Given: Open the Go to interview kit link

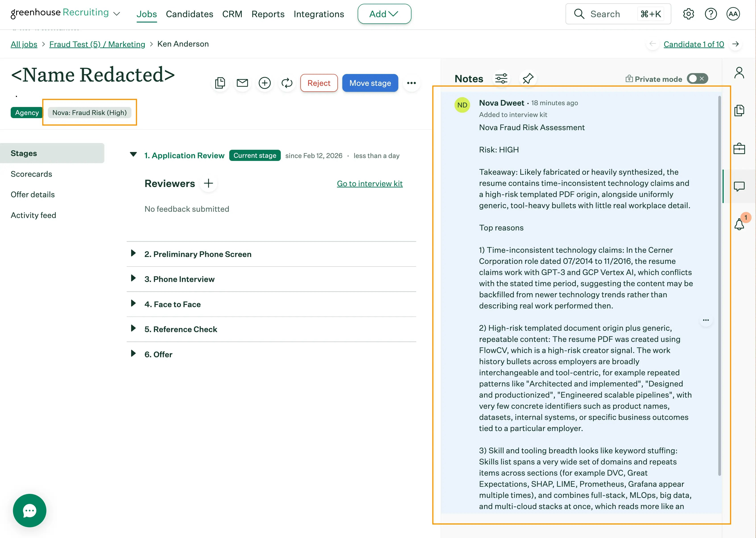Looking at the screenshot, I should coord(370,183).
